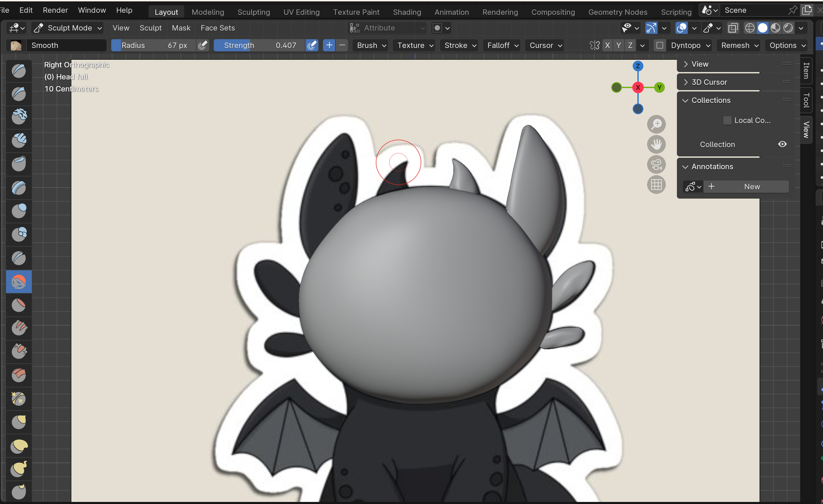Open the Falloff dropdown
This screenshot has width=823, height=504.
(503, 46)
